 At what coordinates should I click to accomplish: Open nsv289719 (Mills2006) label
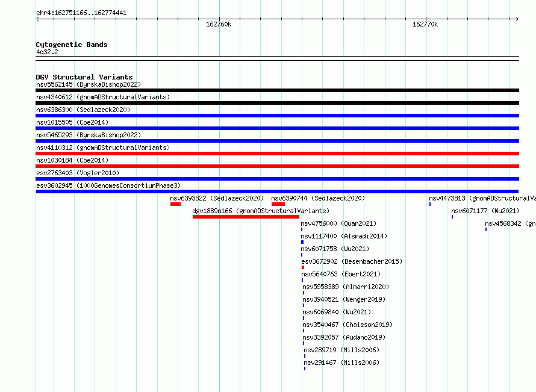(x=341, y=350)
